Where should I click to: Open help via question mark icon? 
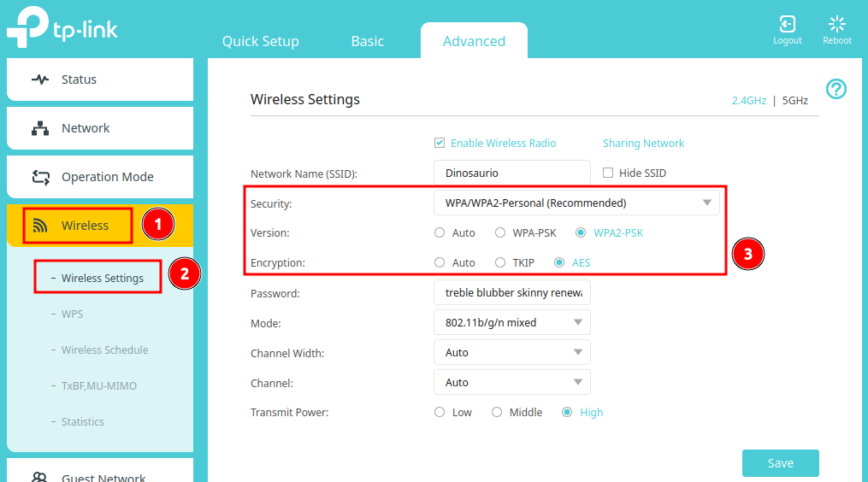[836, 89]
